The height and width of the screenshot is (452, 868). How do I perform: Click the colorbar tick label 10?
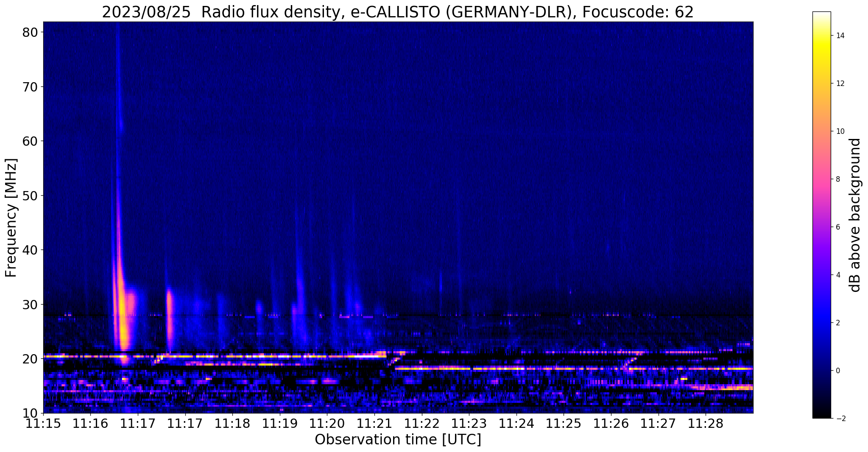840,131
